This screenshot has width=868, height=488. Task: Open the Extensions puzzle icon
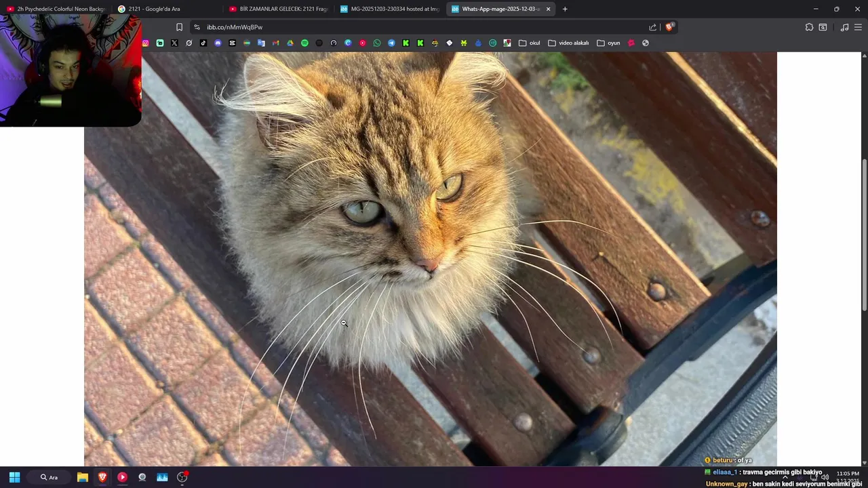tap(809, 27)
